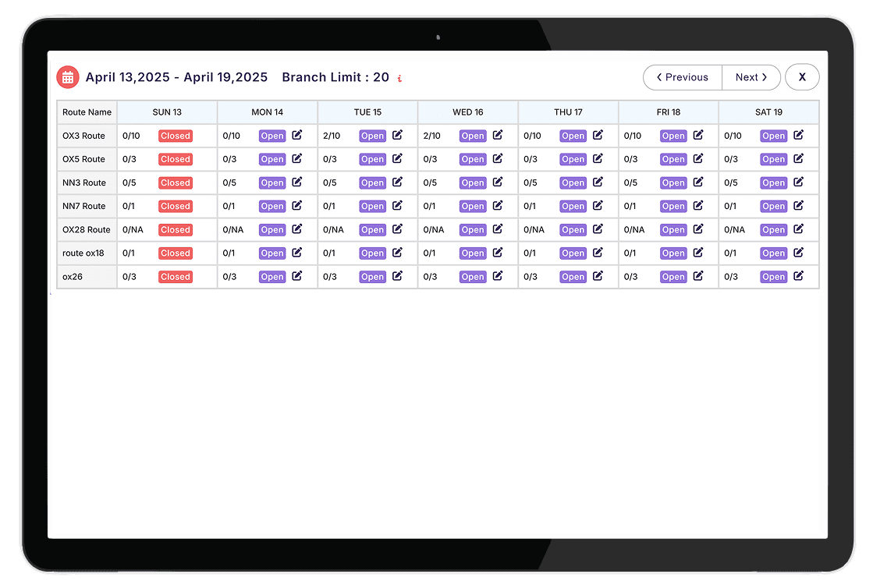Toggle Open status for ox26 Saturday
The height and width of the screenshot is (588, 873).
[x=773, y=277]
